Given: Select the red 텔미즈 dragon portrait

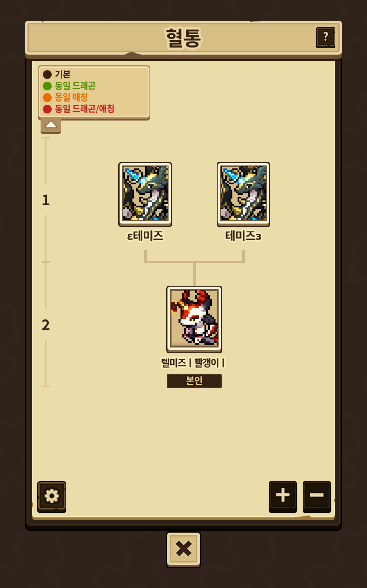Looking at the screenshot, I should pos(194,319).
